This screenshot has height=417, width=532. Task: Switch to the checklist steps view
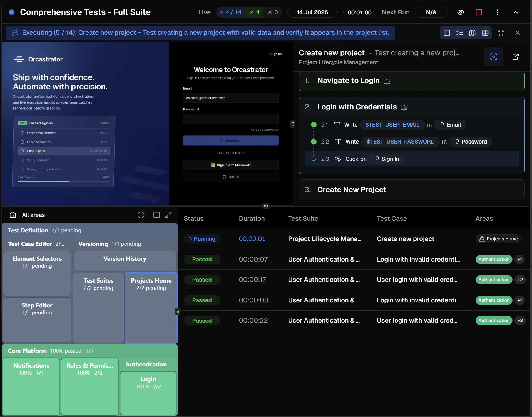coord(459,33)
